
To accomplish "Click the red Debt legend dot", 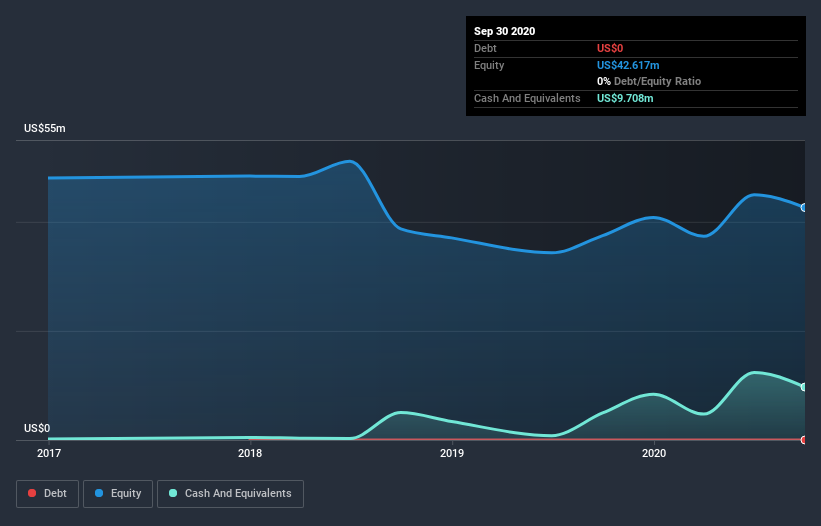I will (32, 493).
